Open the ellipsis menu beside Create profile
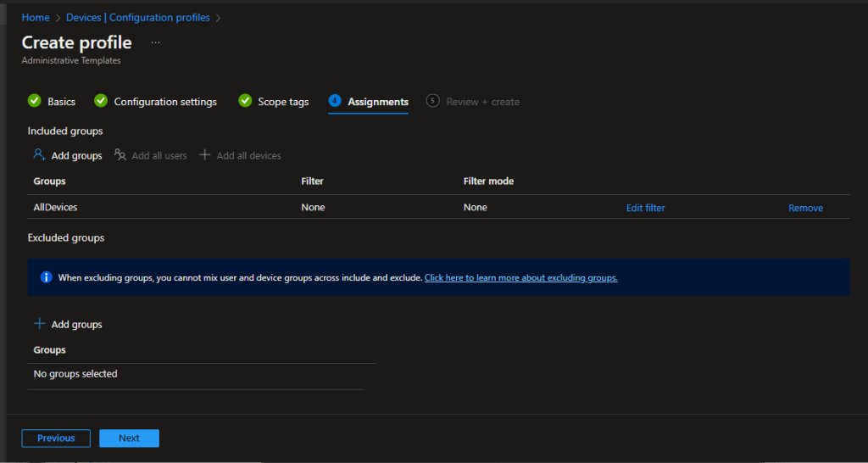This screenshot has width=868, height=463. pyautogui.click(x=155, y=42)
